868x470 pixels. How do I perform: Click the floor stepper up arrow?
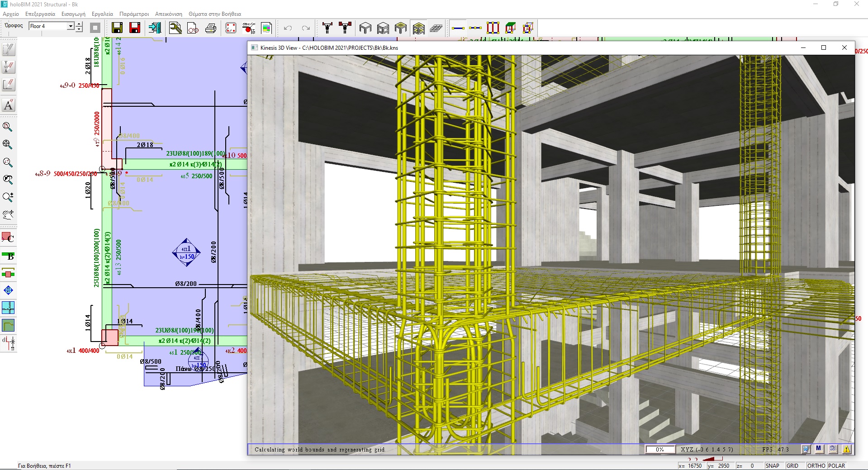click(x=79, y=24)
